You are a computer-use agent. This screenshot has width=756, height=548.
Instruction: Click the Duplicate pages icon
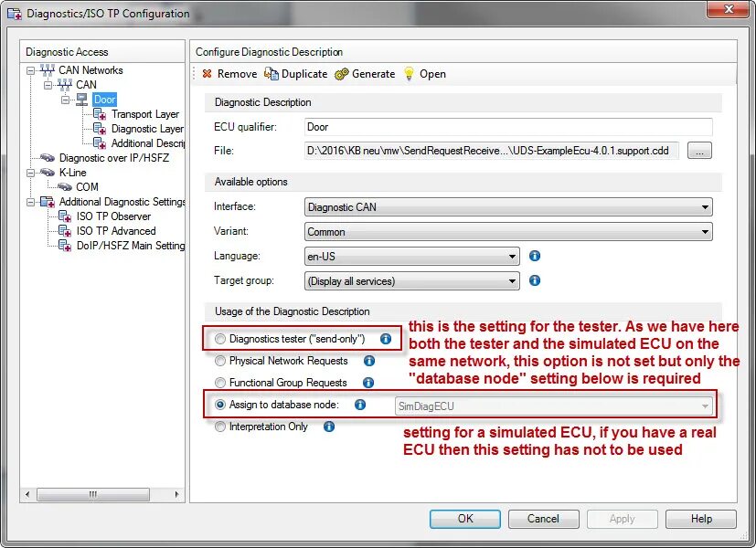click(x=271, y=74)
